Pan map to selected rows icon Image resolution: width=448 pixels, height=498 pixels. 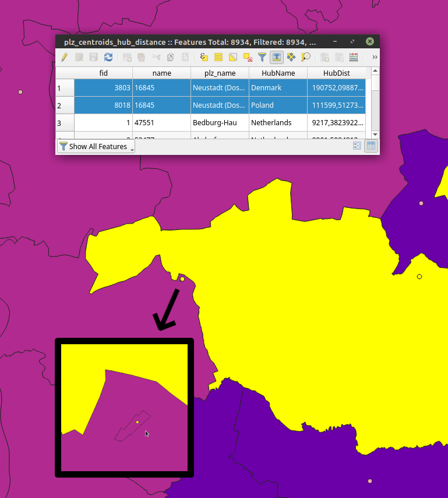click(291, 57)
